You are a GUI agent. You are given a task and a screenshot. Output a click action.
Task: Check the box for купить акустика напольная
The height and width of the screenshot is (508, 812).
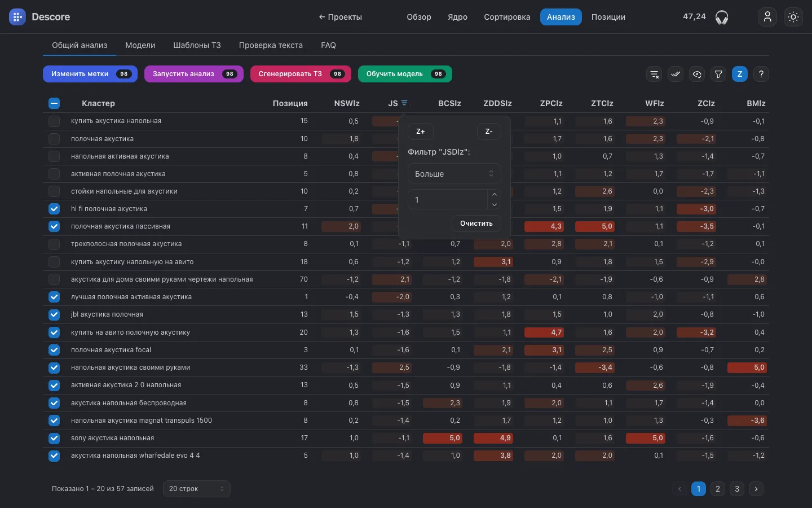click(54, 121)
